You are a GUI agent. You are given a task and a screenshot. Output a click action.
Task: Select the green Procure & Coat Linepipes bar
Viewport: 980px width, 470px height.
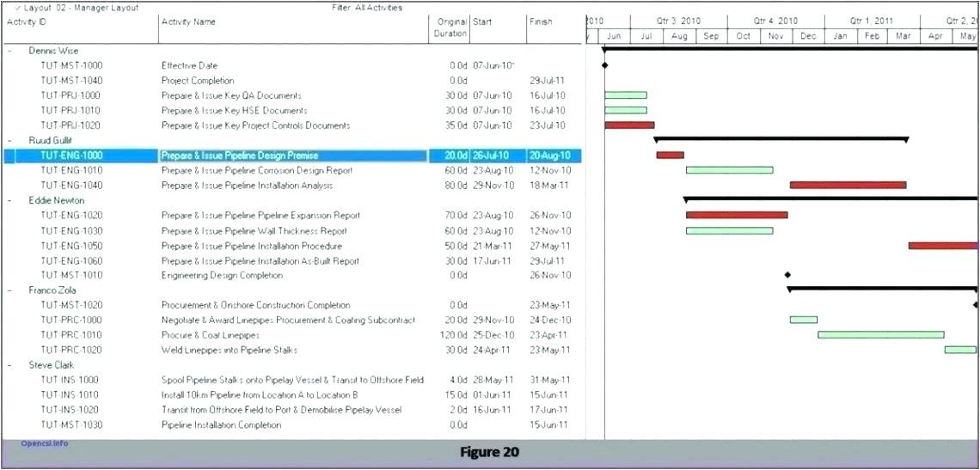coord(880,335)
